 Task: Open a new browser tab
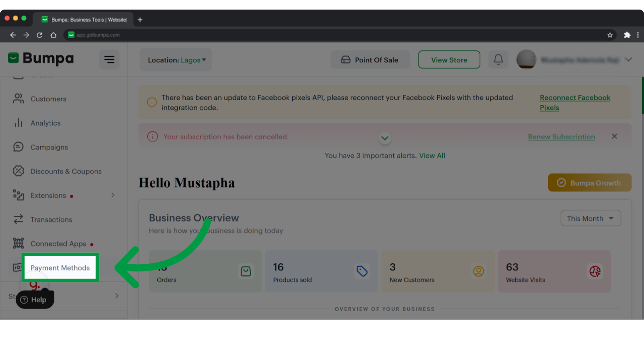coord(140,20)
